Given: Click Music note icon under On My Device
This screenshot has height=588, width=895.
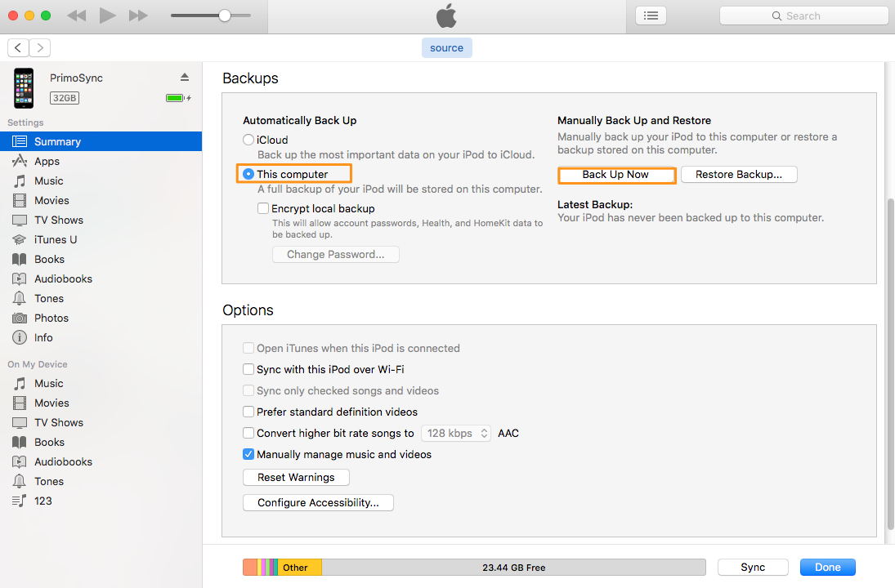Looking at the screenshot, I should [20, 383].
